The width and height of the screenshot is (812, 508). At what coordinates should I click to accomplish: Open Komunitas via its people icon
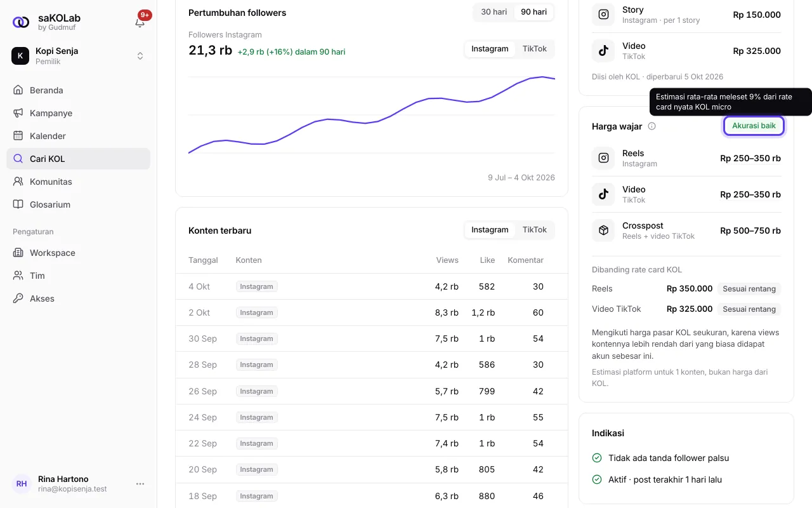(x=18, y=182)
